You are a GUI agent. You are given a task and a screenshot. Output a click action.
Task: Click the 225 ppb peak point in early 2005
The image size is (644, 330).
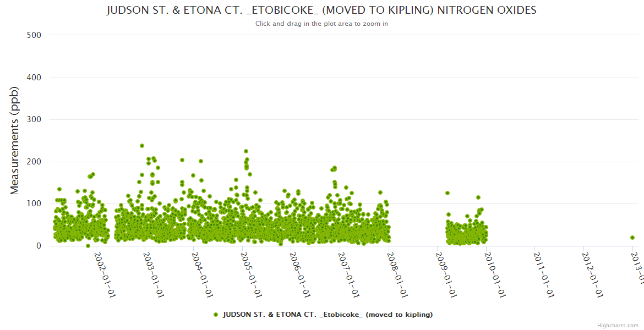[x=246, y=151]
